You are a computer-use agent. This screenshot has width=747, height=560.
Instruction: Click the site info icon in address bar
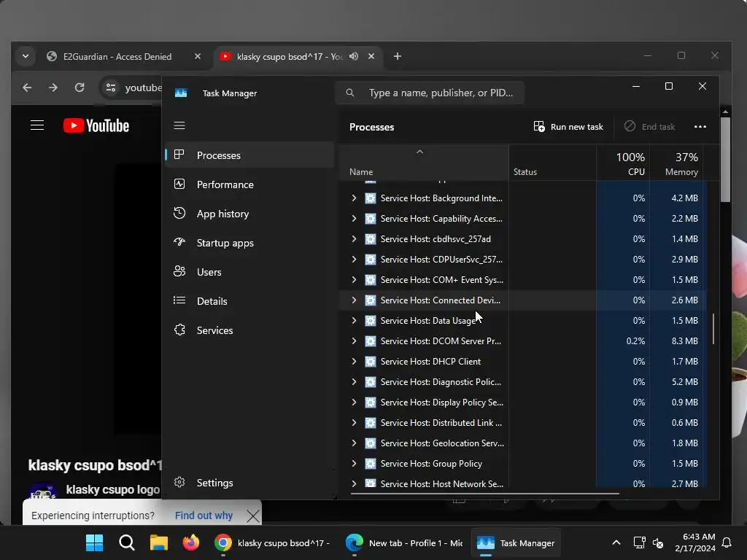point(111,87)
